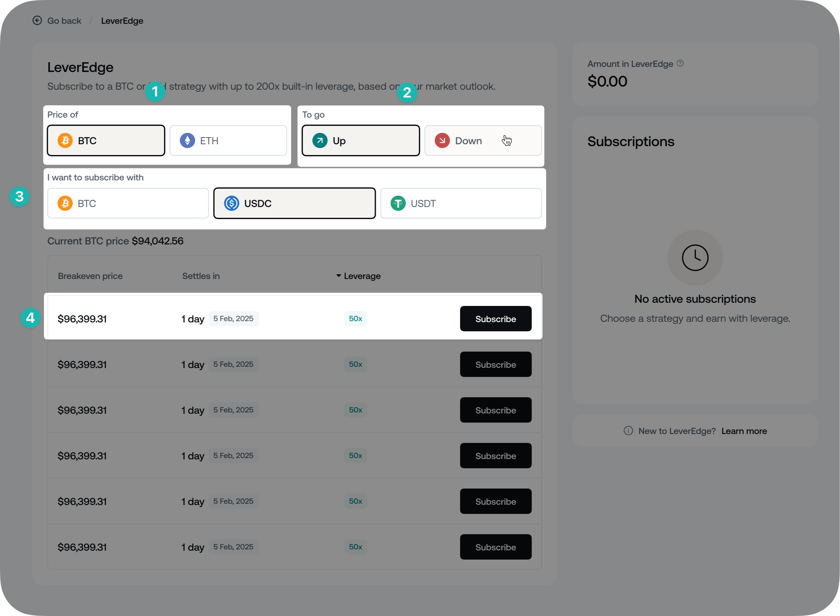Open the Amount in LeverEdge help icon
This screenshot has height=616, width=840.
click(680, 63)
